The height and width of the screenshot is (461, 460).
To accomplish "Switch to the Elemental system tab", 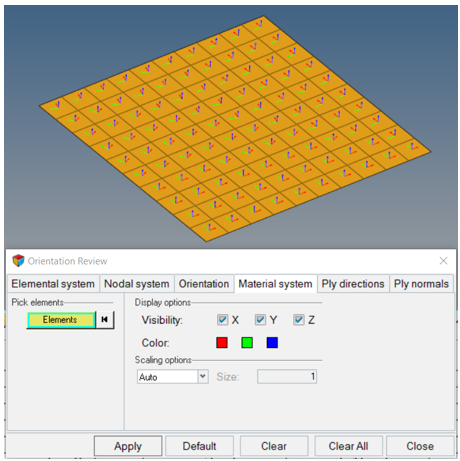I will [53, 284].
